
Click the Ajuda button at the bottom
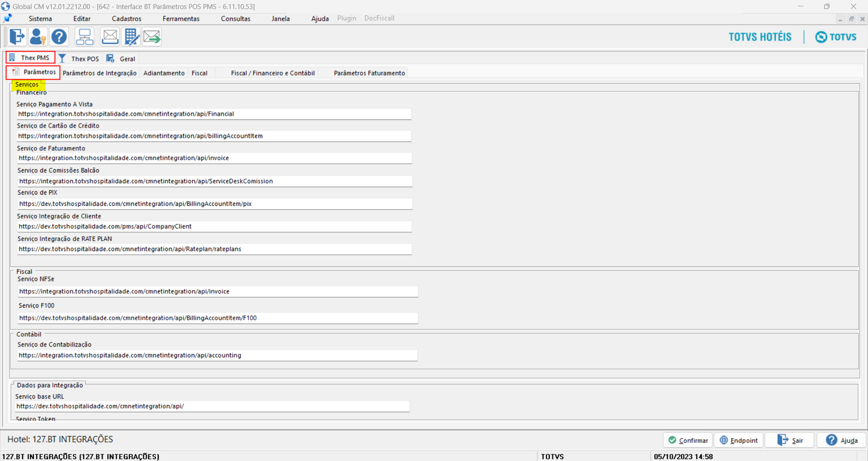click(841, 440)
